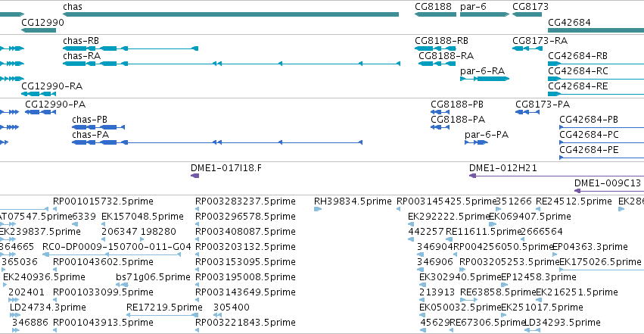This screenshot has height=334, width=644.
Task: Click the par-6 gene glyph
Action: point(484,15)
